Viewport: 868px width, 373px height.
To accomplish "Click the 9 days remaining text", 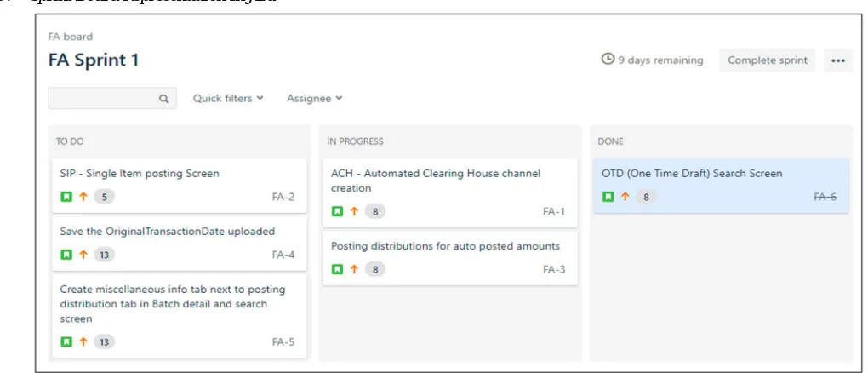I will pos(660,60).
